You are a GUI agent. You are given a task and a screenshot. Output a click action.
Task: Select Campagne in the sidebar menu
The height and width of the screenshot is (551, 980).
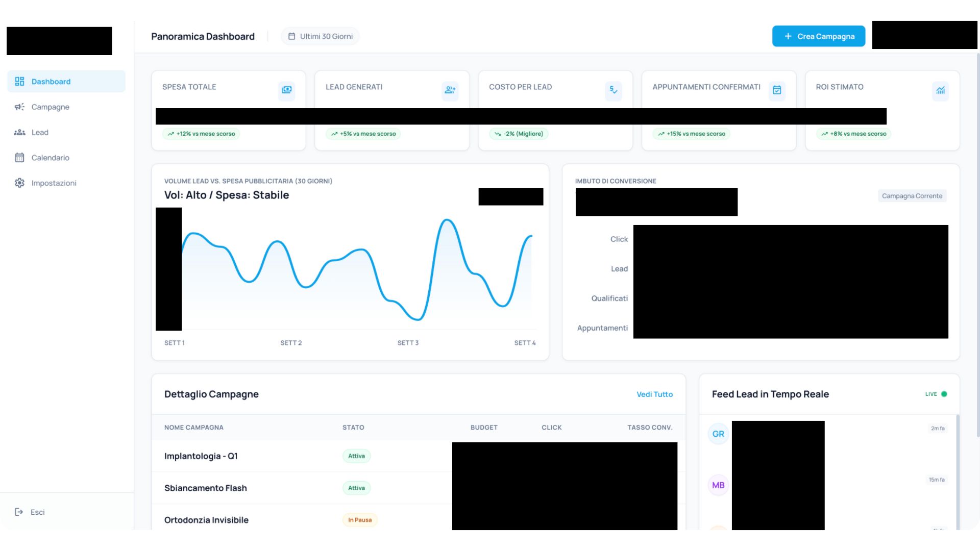tap(50, 107)
